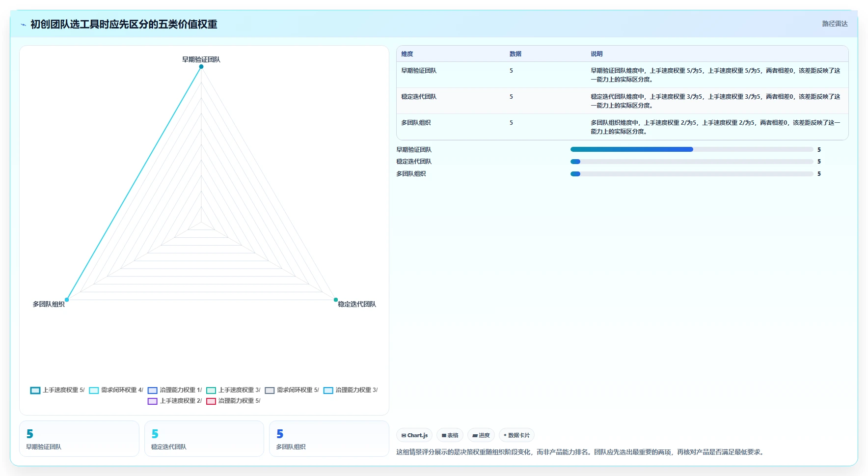Click the radar axis label 多团队组织
Viewport: 868px width, 476px height.
coord(49,304)
